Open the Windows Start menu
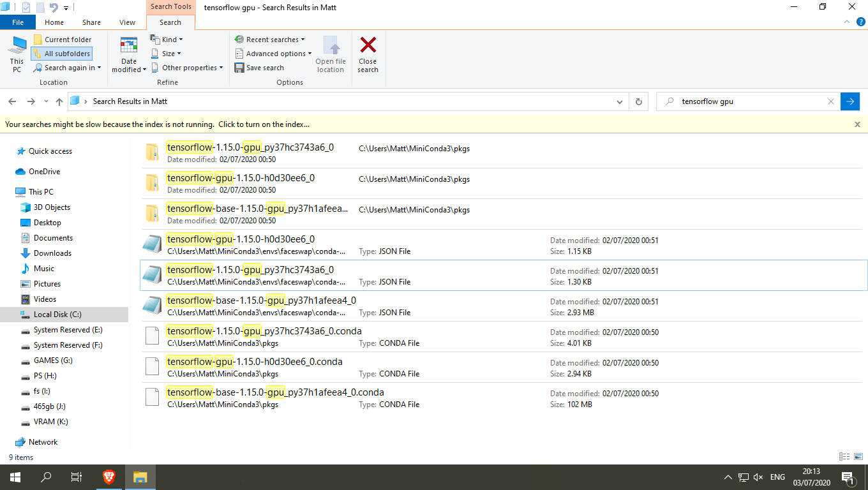Screen dimensions: 868x490 tap(15, 477)
